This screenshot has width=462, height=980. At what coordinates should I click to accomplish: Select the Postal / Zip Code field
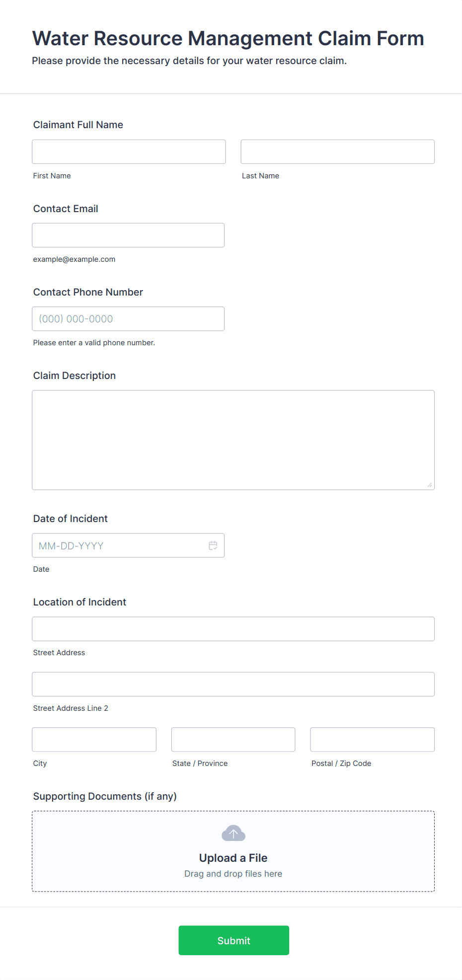[x=373, y=740]
